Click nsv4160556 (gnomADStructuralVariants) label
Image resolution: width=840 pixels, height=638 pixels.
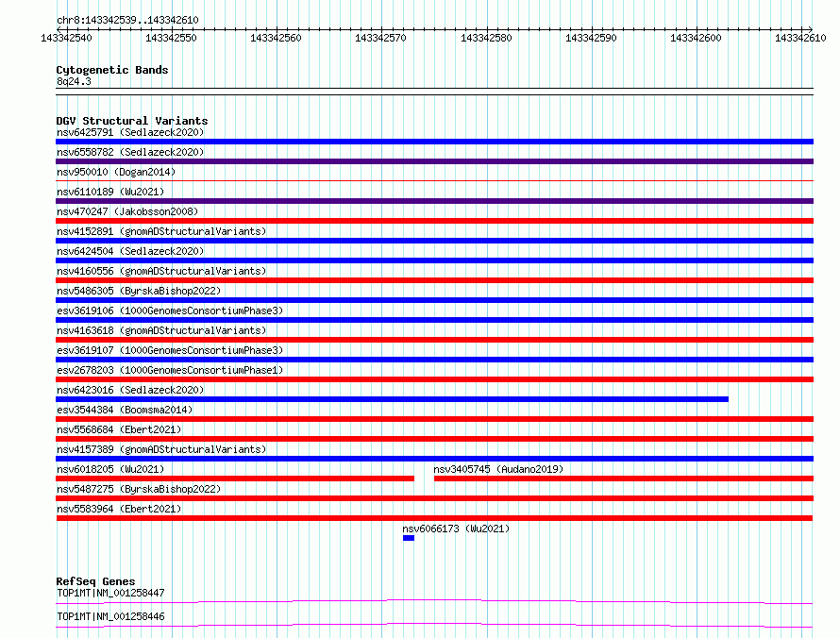click(x=161, y=271)
